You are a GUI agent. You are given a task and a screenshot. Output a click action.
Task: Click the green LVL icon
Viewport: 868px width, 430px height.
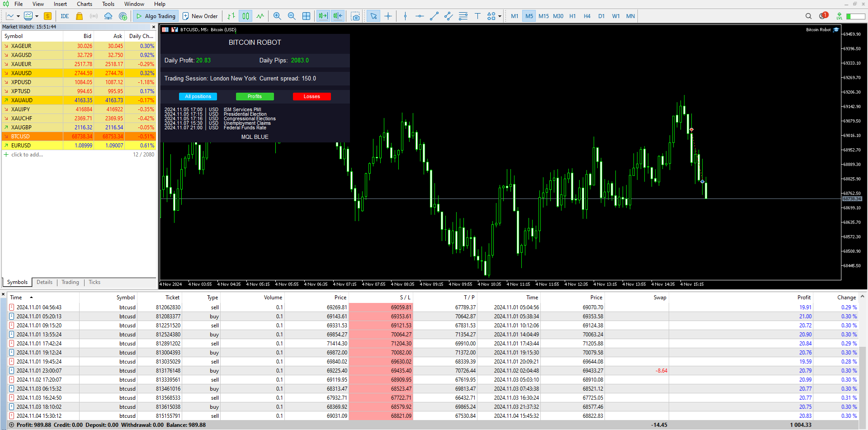[x=839, y=16]
